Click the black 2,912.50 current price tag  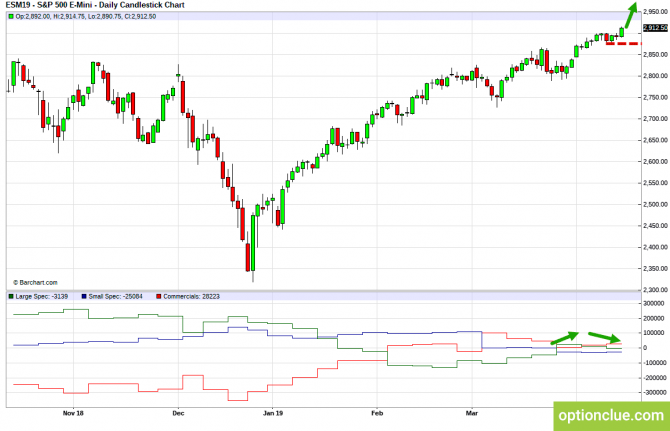pos(655,28)
